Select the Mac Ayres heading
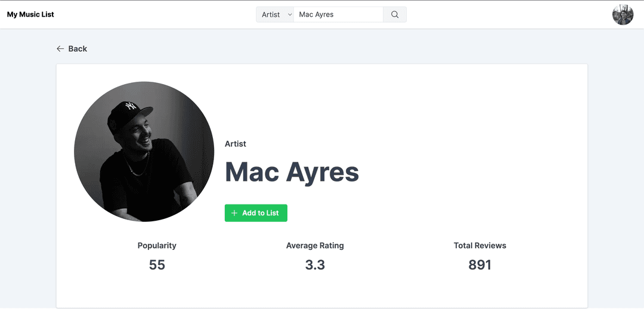 (292, 172)
